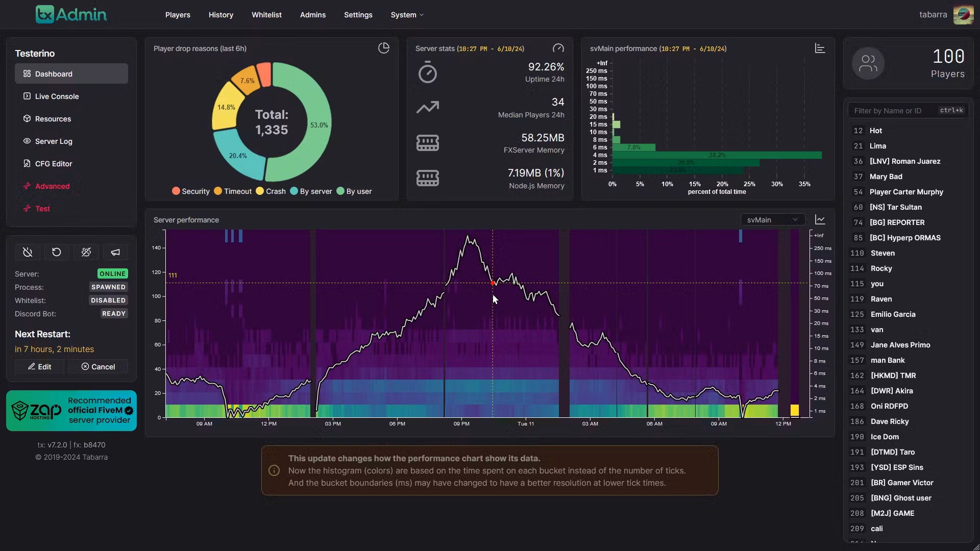Toggle the By user legend entry
Screen dimensions: 980x551
(x=354, y=191)
